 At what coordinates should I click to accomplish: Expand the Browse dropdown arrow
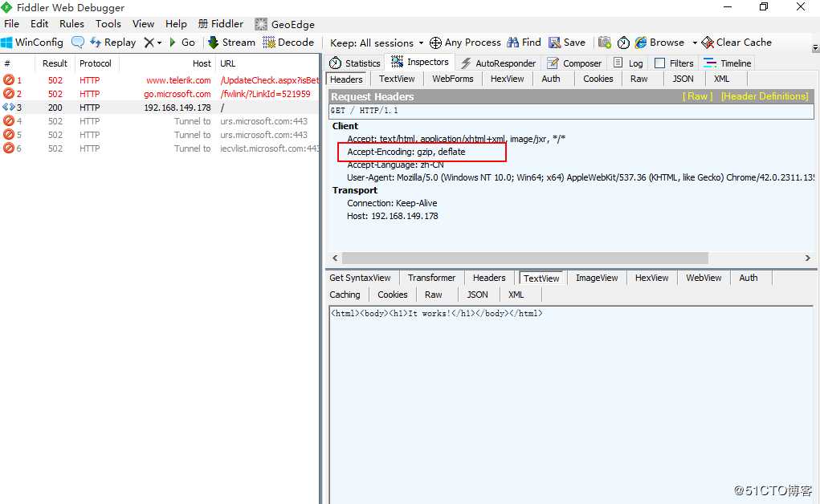[x=695, y=43]
